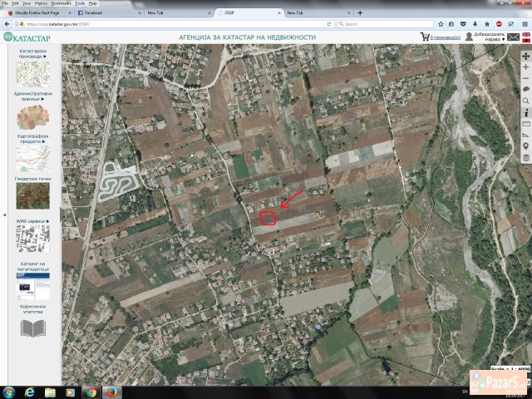This screenshot has height=399, width=532.
Task: Activate the info (i) identify tool
Action: 525,111
